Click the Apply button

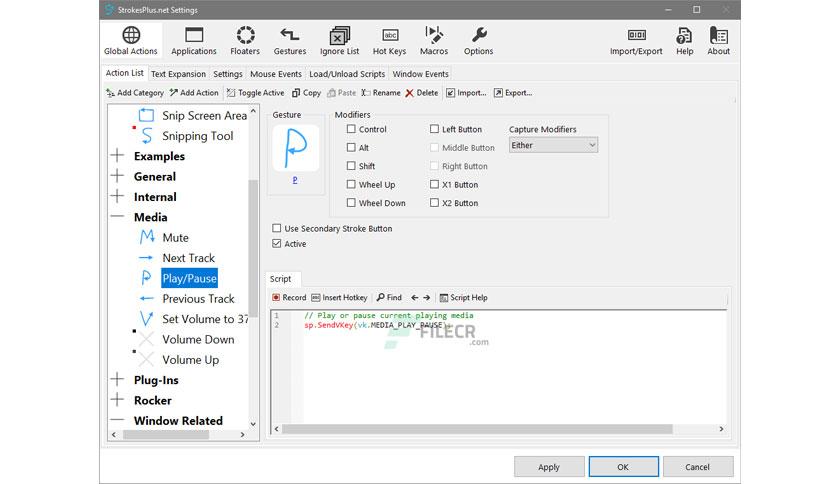(x=549, y=467)
